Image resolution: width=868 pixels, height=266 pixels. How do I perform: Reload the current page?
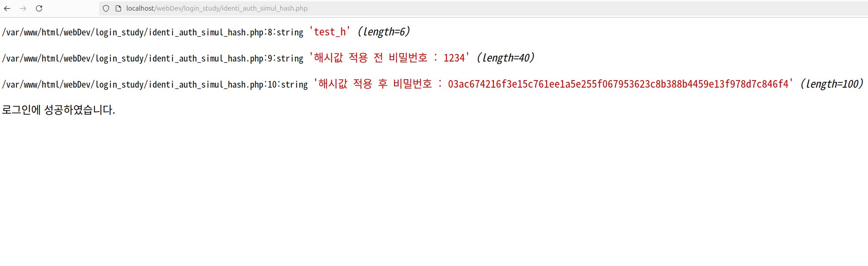point(39,8)
